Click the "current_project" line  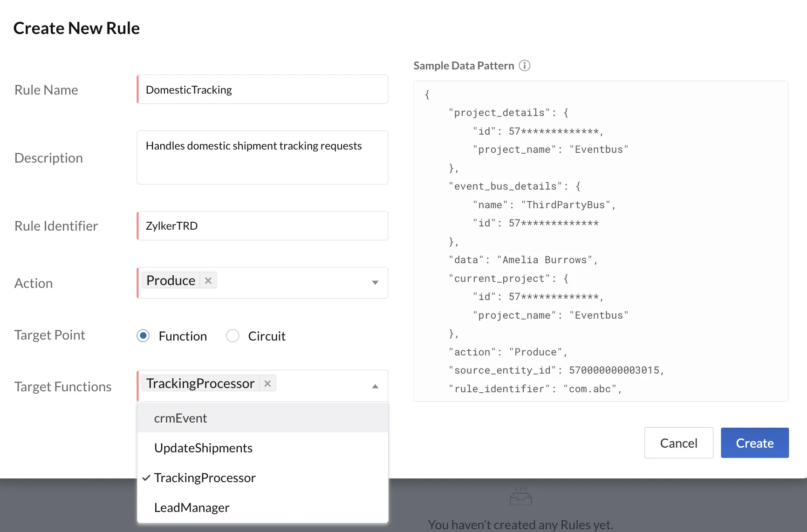(x=509, y=278)
